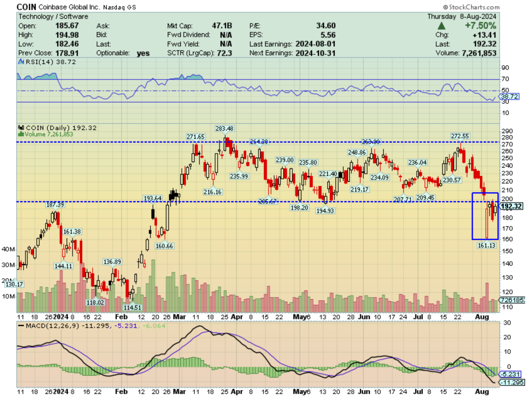Image resolution: width=532 pixels, height=399 pixels.
Task: Click the 221.40 price label
Action: coord(328,174)
